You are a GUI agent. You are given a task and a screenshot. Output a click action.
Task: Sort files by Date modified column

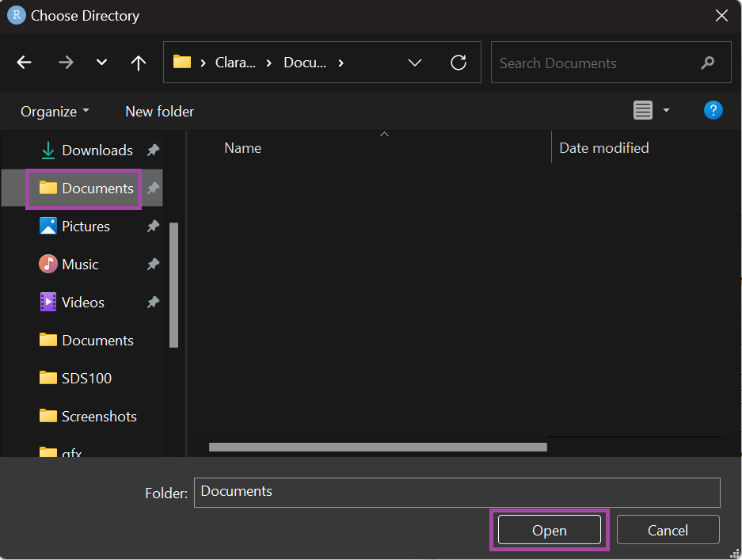pos(603,148)
